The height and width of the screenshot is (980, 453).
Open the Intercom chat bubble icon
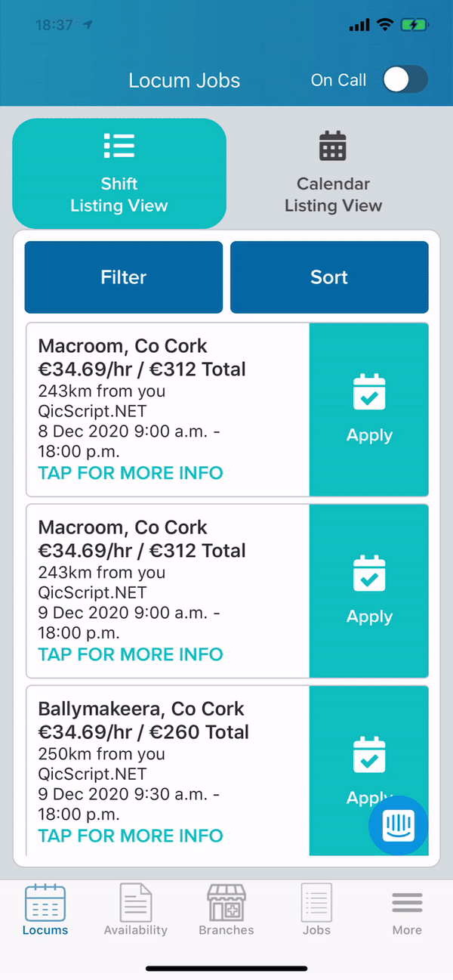(x=399, y=826)
